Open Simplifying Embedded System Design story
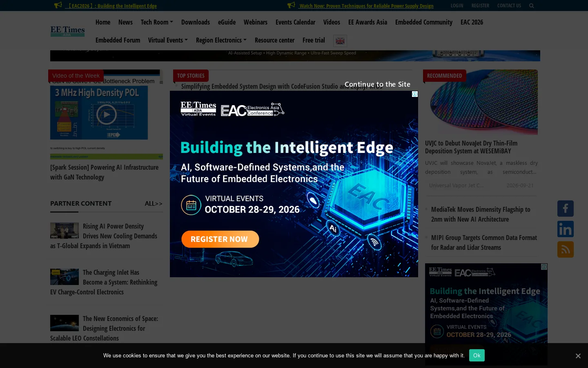 282,86
